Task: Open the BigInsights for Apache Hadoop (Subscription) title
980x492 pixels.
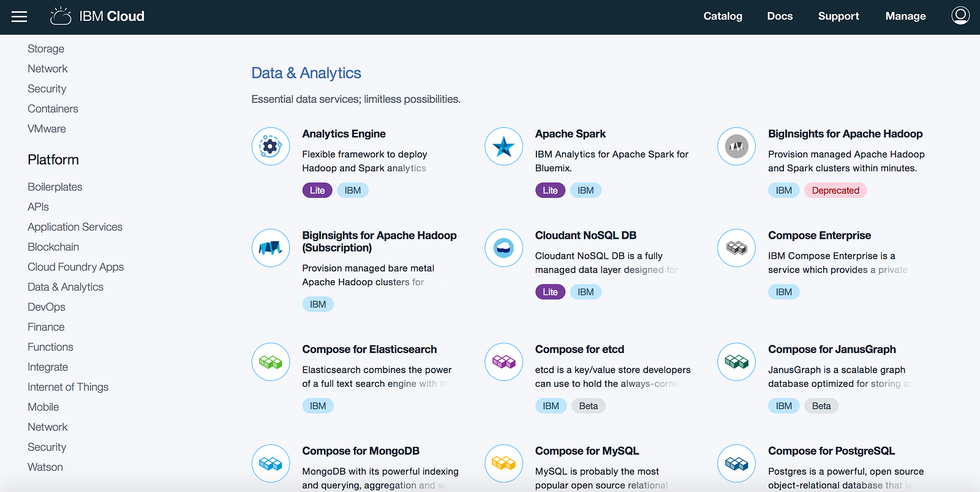Action: (379, 242)
